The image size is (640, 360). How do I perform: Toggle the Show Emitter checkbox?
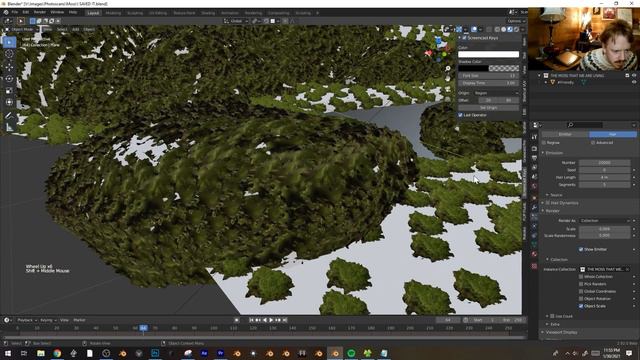(x=581, y=249)
